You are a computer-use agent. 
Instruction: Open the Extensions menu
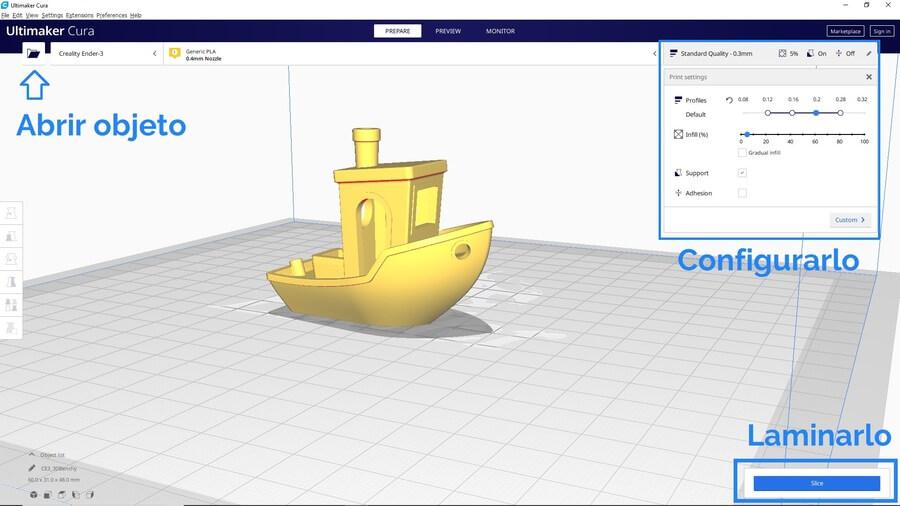(x=80, y=15)
